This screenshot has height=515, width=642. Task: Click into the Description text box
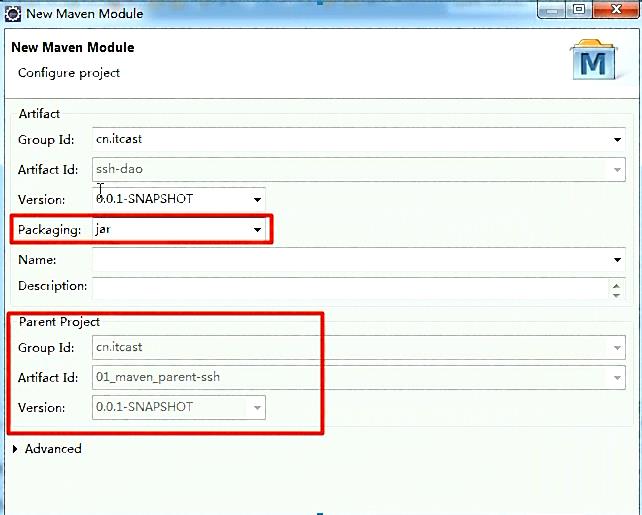pyautogui.click(x=350, y=288)
